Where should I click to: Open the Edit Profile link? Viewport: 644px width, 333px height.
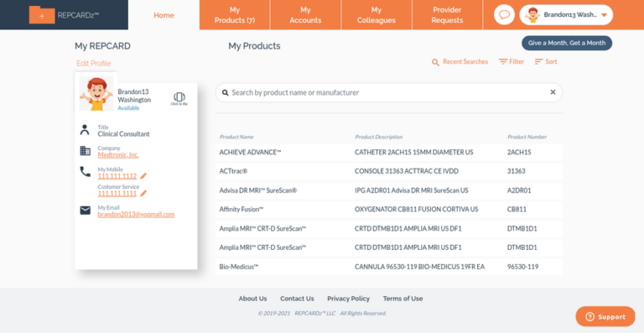[x=94, y=63]
